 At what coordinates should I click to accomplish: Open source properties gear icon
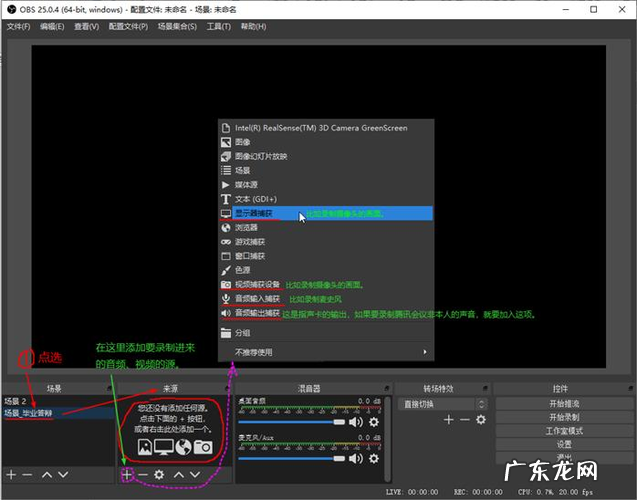(x=159, y=474)
